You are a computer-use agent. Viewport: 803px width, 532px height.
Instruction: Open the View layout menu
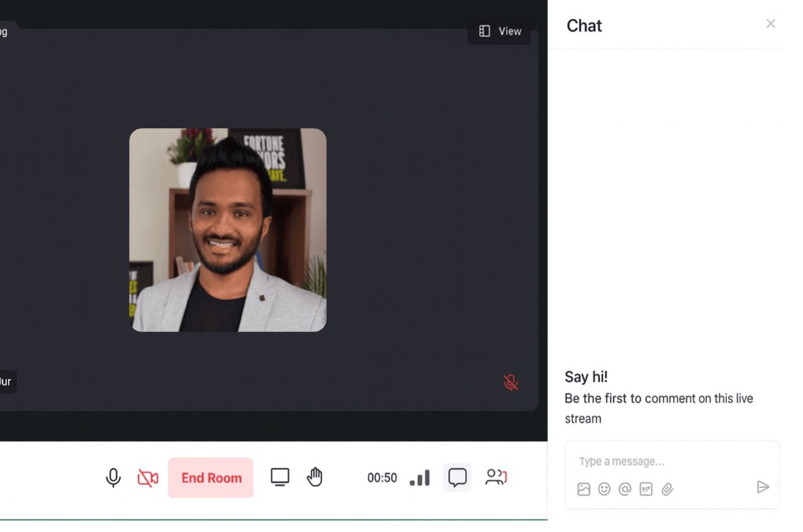[x=500, y=31]
